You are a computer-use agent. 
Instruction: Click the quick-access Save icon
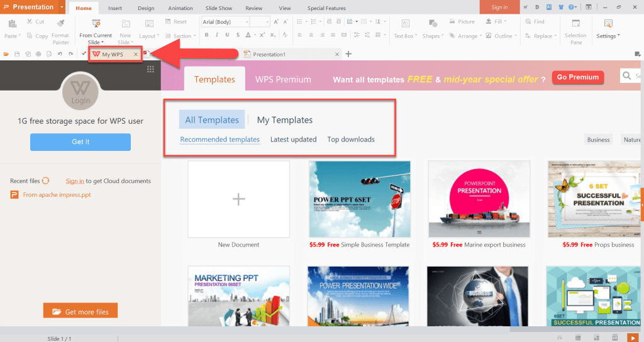click(17, 54)
